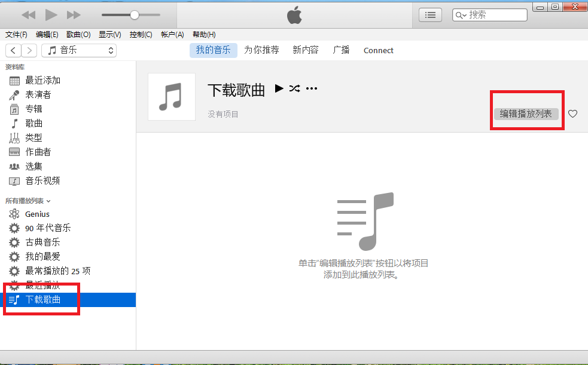Click the search magnifier dropdown icon
The image size is (588, 365).
coord(461,16)
